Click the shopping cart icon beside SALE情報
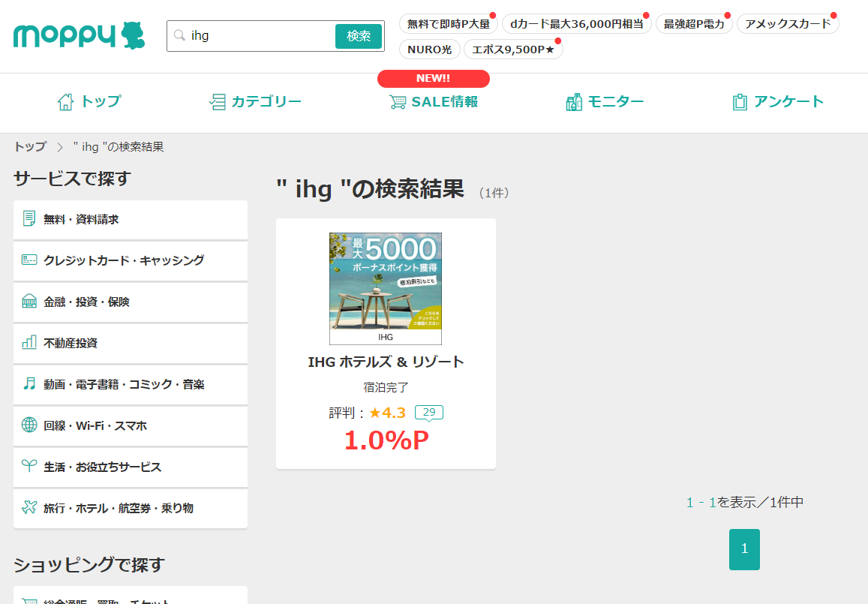Image resolution: width=868 pixels, height=604 pixels. click(x=398, y=102)
